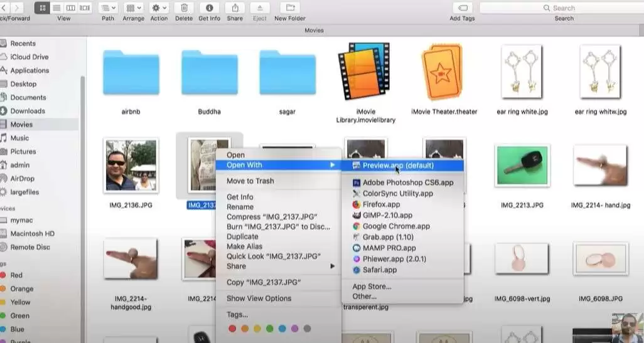Open the Arrange dropdown

click(x=133, y=8)
